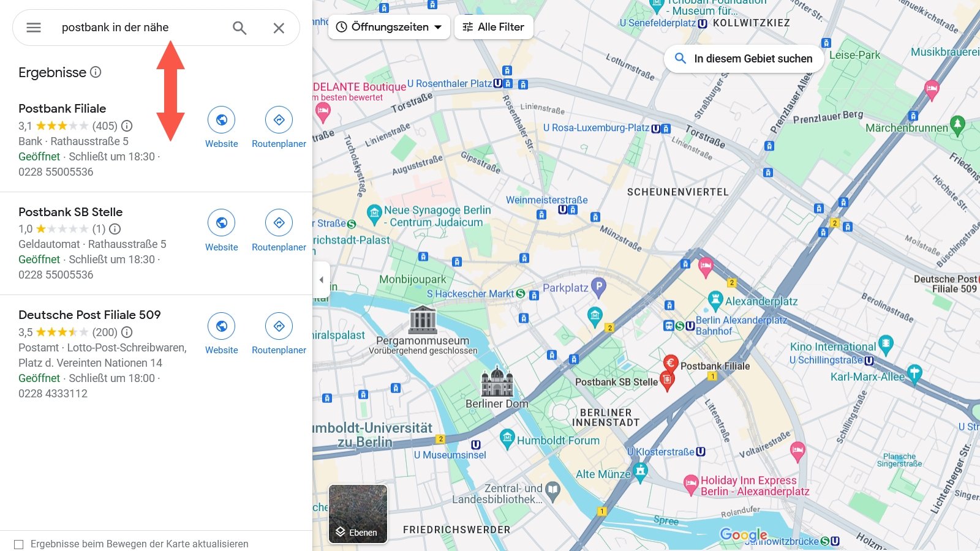Image resolution: width=980 pixels, height=551 pixels.
Task: Select the Deutsche Post Filiale 509 result title
Action: click(89, 315)
